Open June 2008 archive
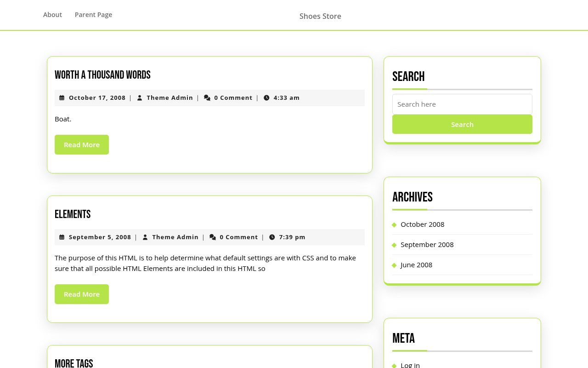Screen dimensions: 588x368 416,265
